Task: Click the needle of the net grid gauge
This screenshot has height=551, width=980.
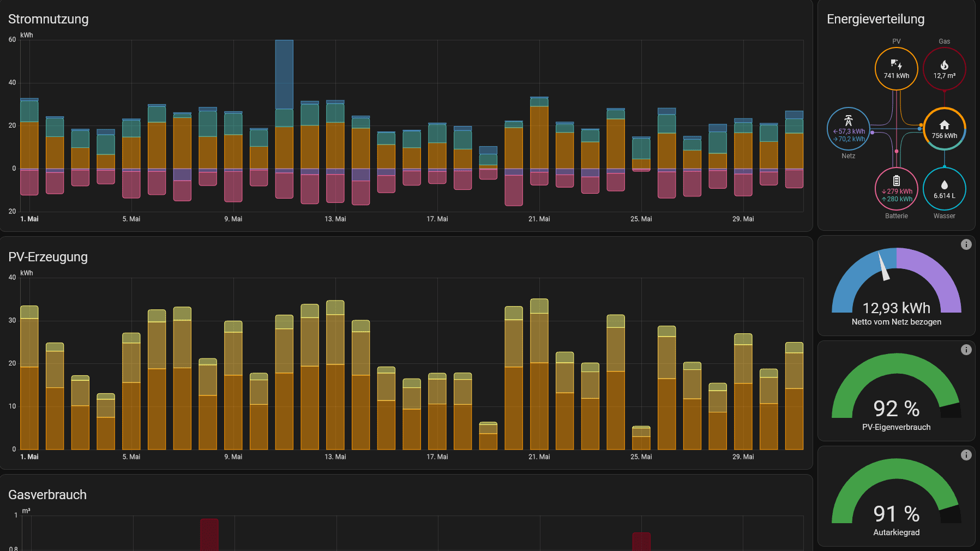Action: pos(883,266)
